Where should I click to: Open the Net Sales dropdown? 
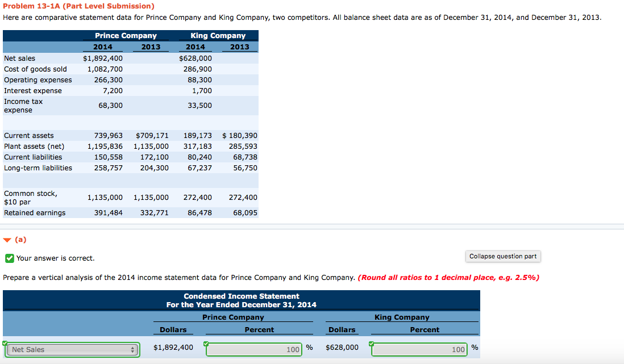tap(72, 350)
